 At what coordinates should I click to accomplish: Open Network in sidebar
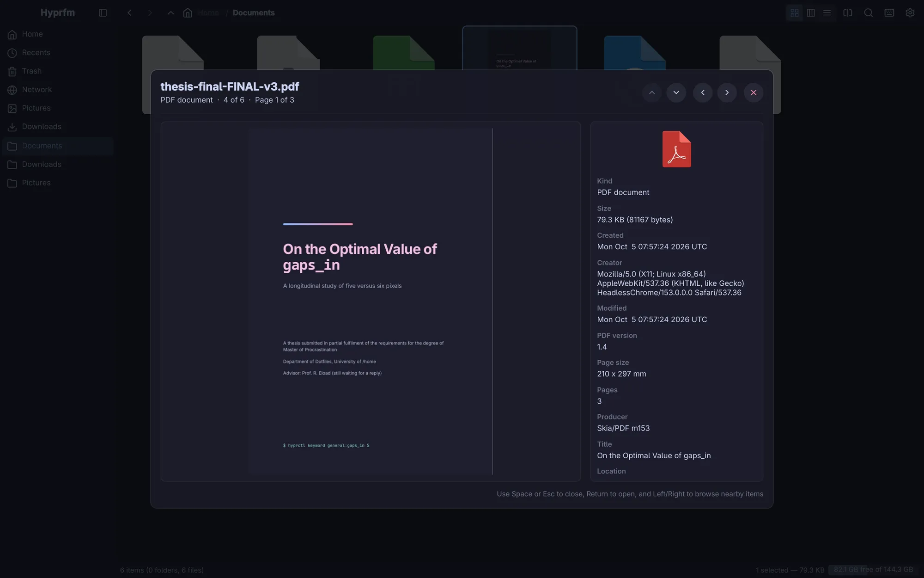coord(58,90)
